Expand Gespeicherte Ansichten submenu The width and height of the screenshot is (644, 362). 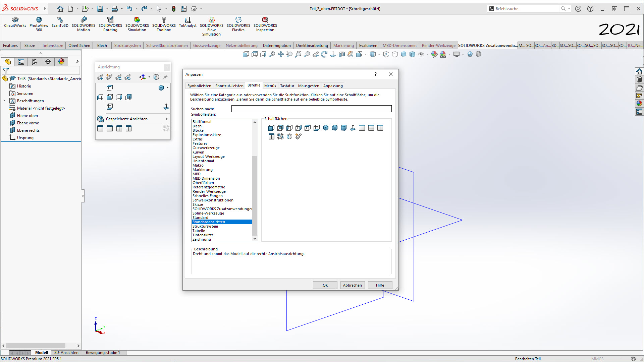(x=167, y=119)
